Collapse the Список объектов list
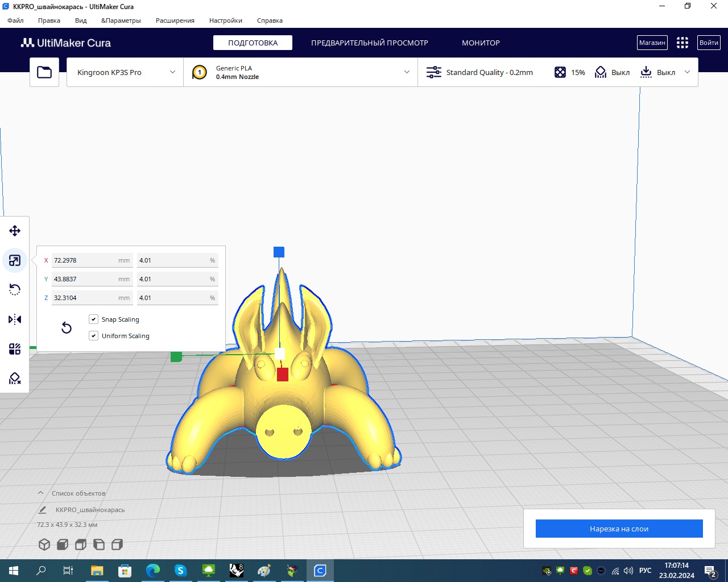This screenshot has width=728, height=582. [40, 493]
